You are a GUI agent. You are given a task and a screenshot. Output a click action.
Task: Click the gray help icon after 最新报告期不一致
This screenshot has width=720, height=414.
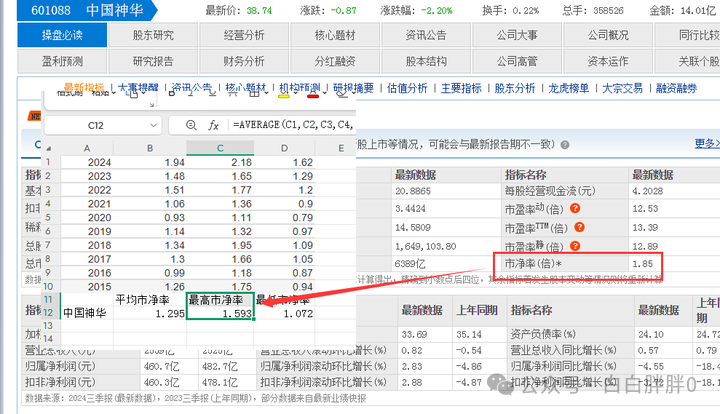(565, 145)
